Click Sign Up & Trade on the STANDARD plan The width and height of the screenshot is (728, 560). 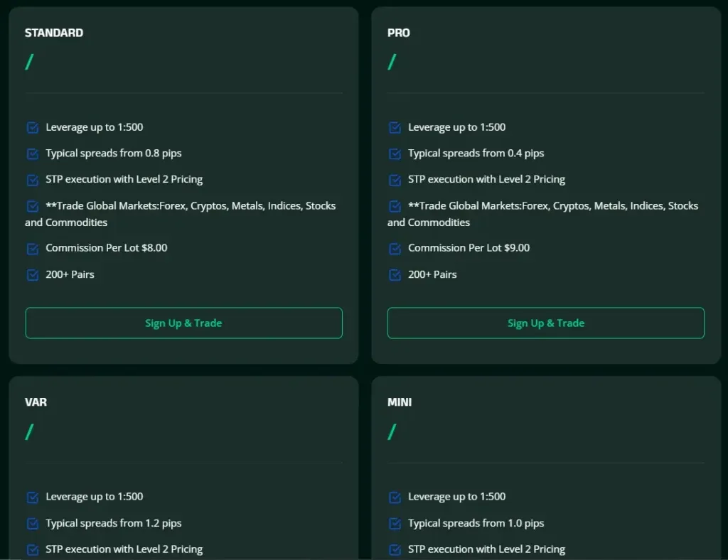click(x=183, y=323)
